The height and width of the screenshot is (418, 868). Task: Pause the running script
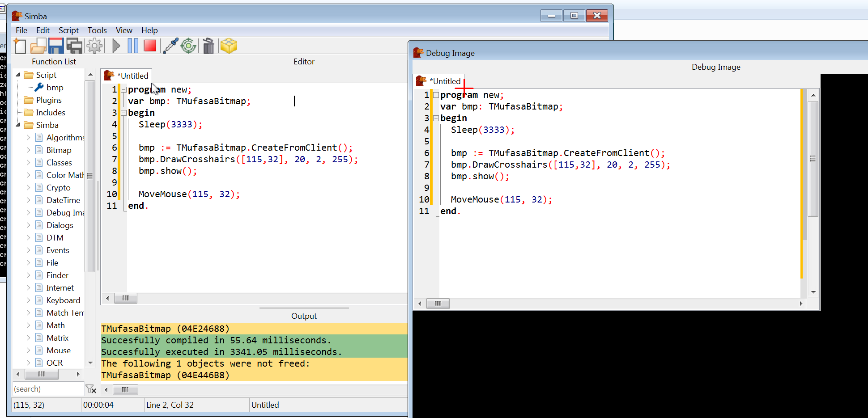(133, 45)
